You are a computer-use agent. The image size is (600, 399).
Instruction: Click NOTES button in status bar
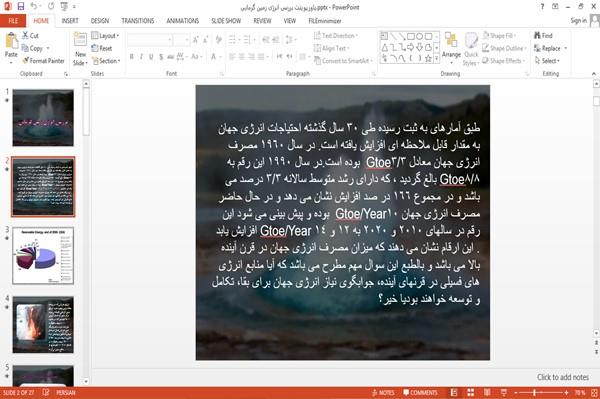click(x=383, y=392)
